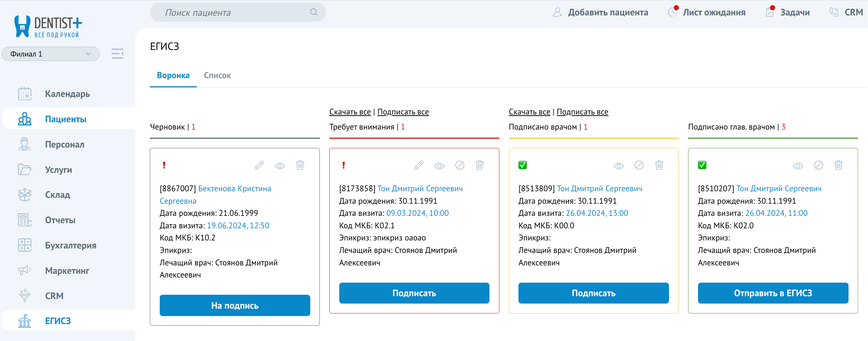Click Скачать все above Подписано врачом

pos(529,112)
